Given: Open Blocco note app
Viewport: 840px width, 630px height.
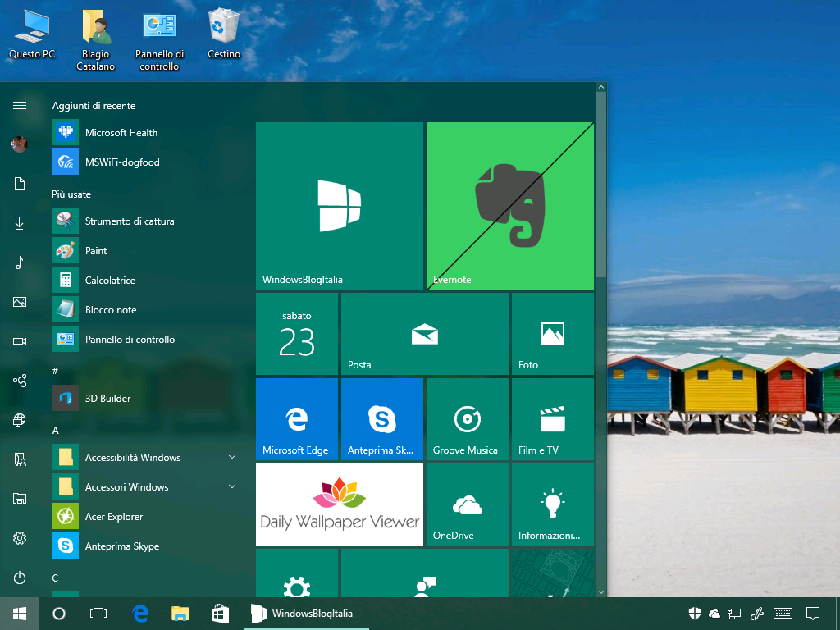Looking at the screenshot, I should [144, 309].
